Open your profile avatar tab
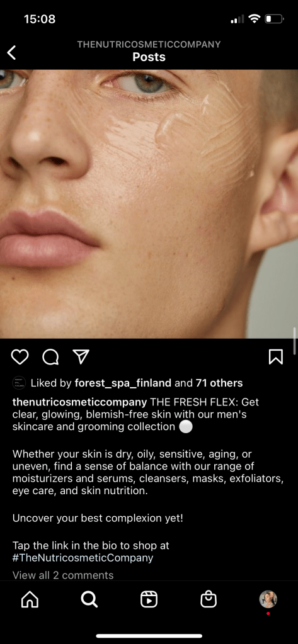This screenshot has width=298, height=644. 268,599
